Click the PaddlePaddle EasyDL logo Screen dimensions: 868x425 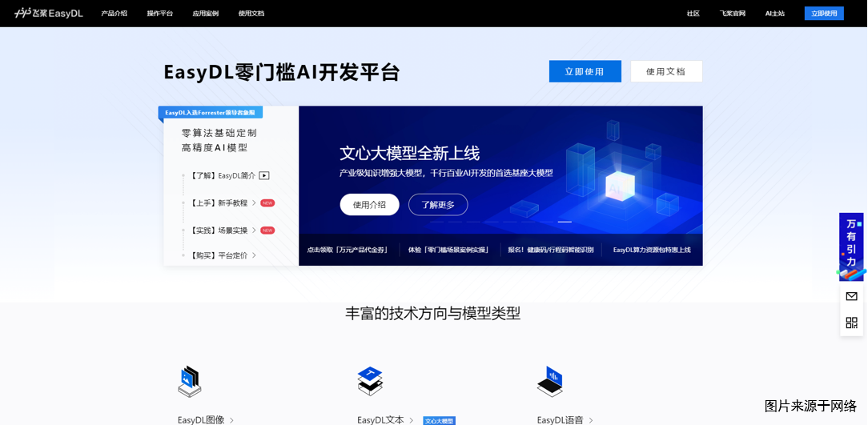pyautogui.click(x=49, y=13)
